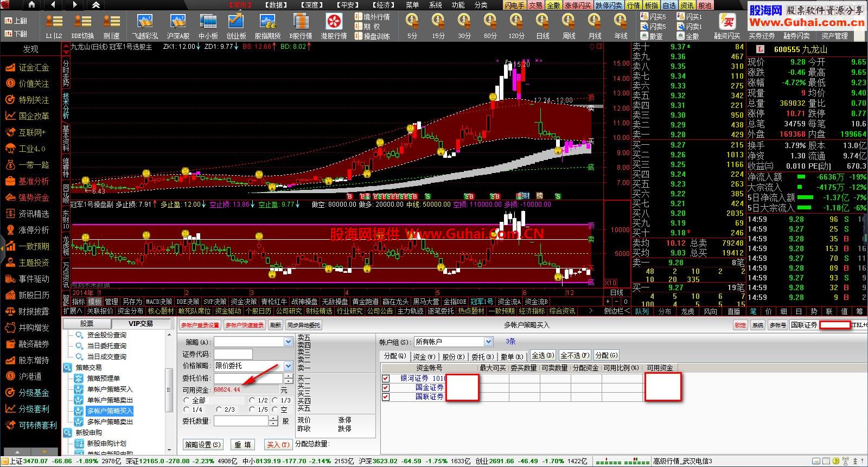Open the B股行情 quotes icon
The height and width of the screenshot is (467, 868).
coord(301,26)
